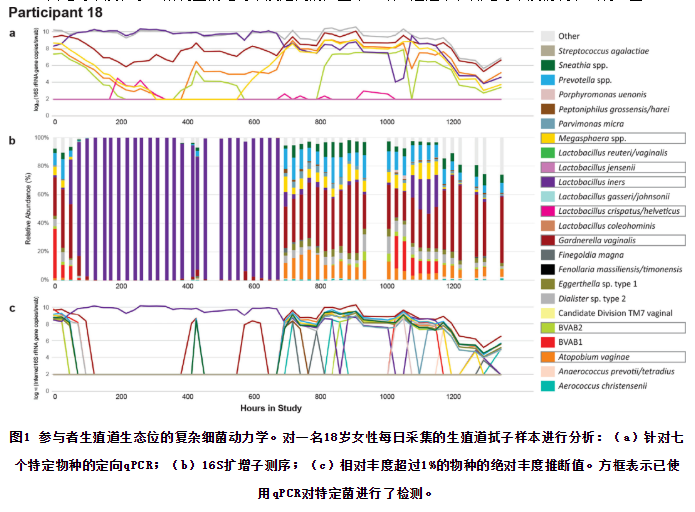Click the dark green Sneathia spp. swatch

click(548, 65)
